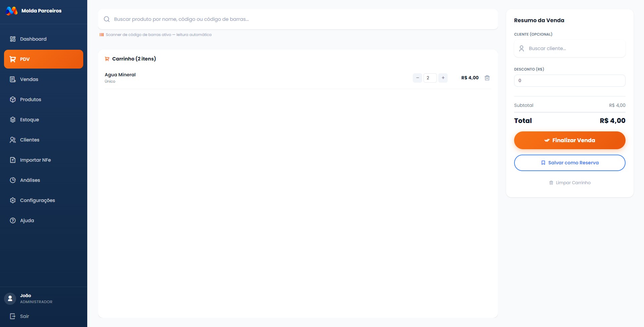Increase Agua Mineral quantity with plus button
The height and width of the screenshot is (327, 644).
coord(443,78)
